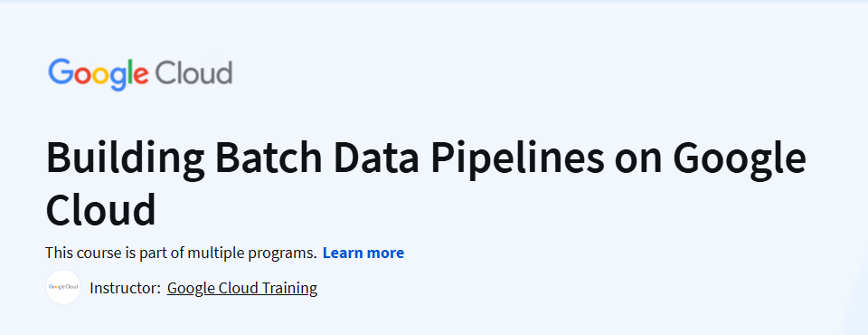Click the Instructor: label
The height and width of the screenshot is (335, 868).
point(125,289)
